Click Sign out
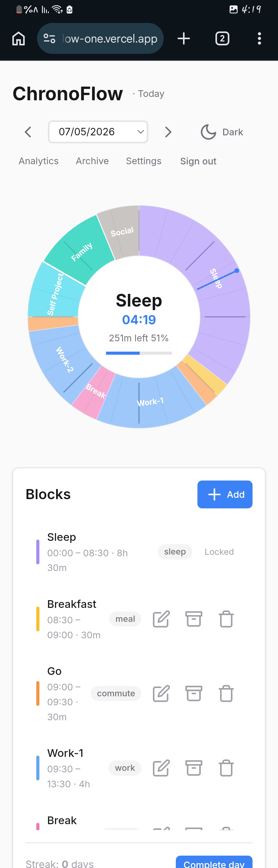The width and height of the screenshot is (278, 868). coord(198,161)
